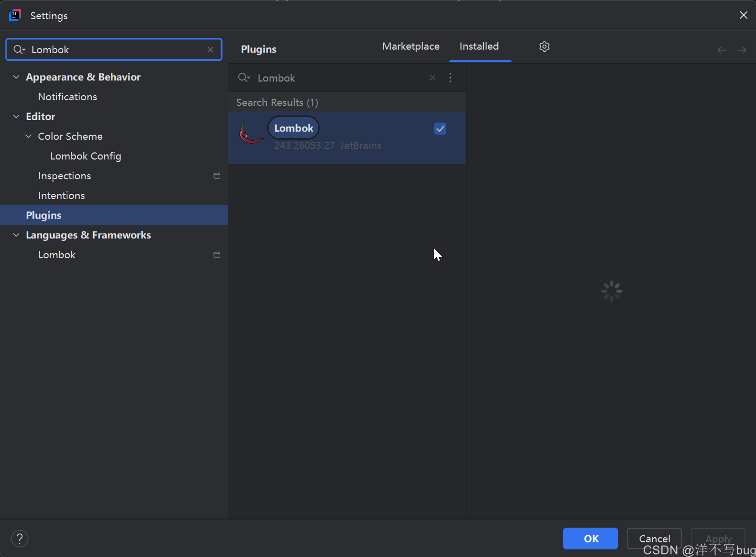Select Editor in the settings tree
The image size is (756, 557).
(x=40, y=116)
